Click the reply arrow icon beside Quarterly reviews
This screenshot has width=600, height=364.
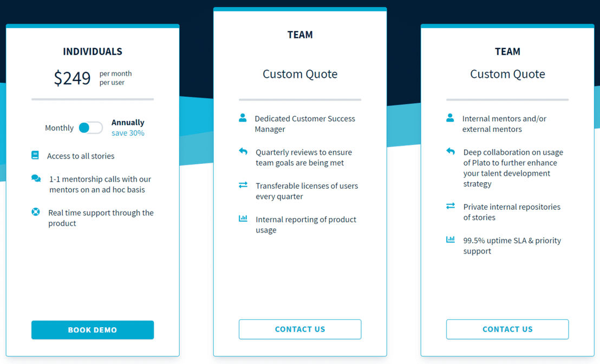point(243,151)
